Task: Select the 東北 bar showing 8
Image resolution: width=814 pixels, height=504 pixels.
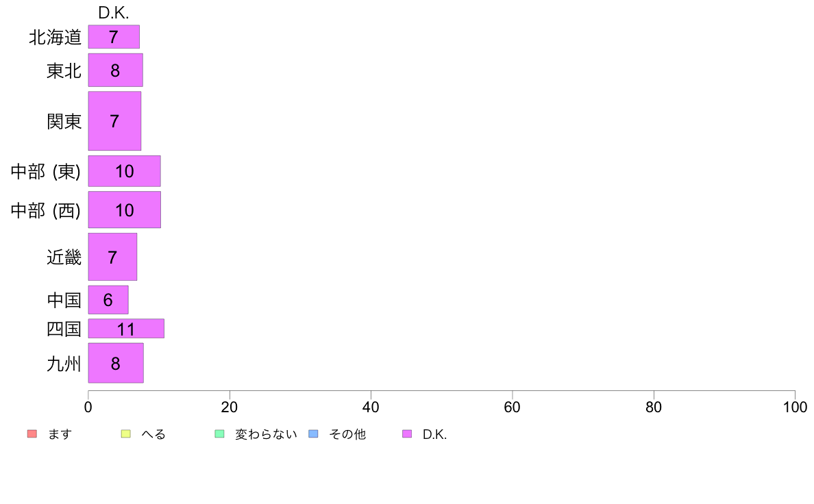Action: [115, 70]
